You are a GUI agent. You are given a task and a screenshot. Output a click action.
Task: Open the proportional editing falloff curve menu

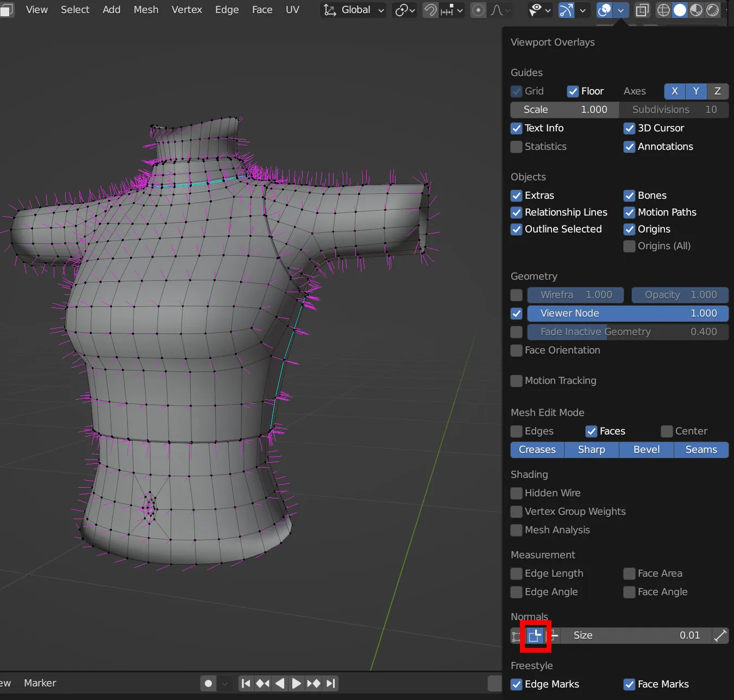[x=500, y=10]
